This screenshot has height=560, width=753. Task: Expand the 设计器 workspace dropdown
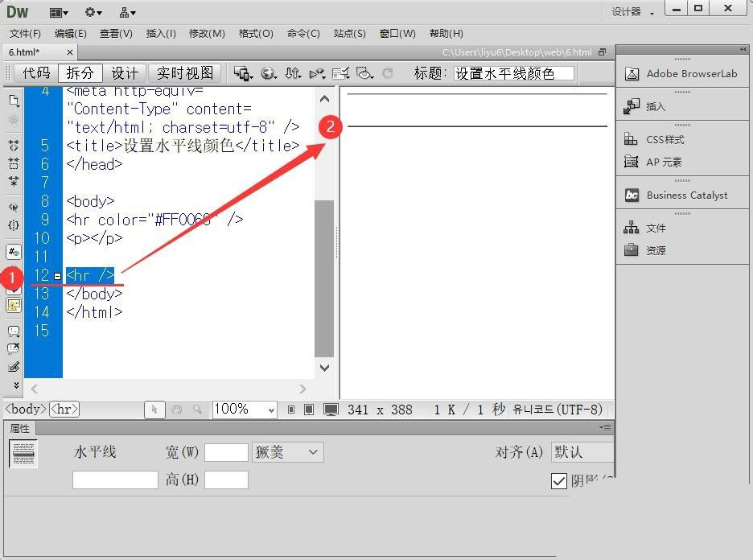click(632, 12)
